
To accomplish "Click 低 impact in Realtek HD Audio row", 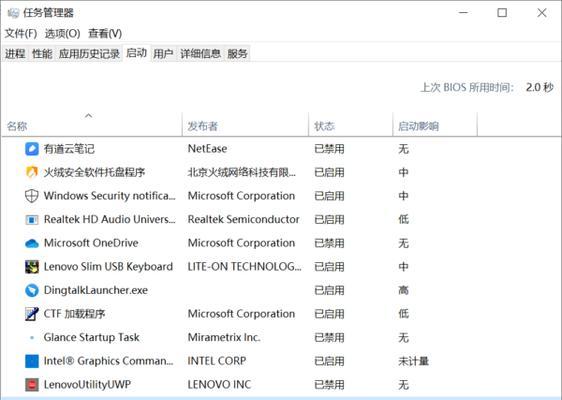I will [x=404, y=219].
